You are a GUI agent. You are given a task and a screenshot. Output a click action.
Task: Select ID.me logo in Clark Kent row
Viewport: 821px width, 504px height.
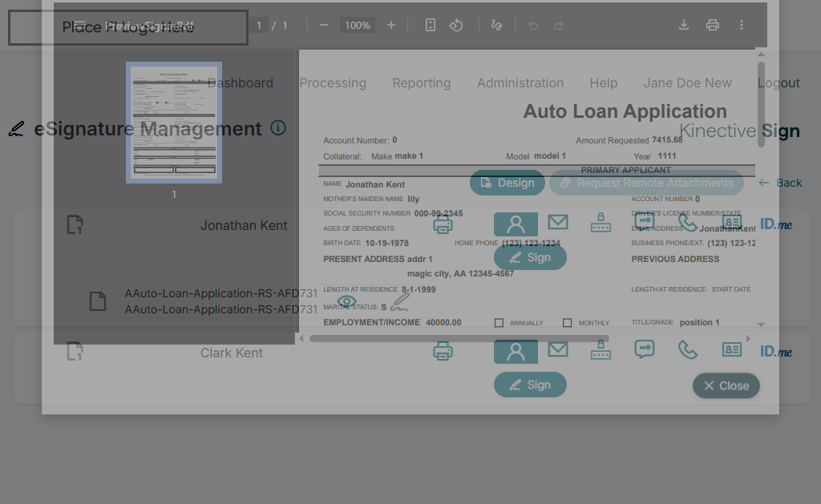(x=776, y=351)
